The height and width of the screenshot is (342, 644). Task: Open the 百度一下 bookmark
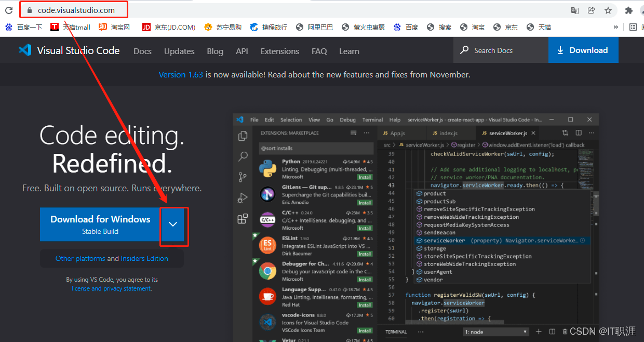[24, 27]
